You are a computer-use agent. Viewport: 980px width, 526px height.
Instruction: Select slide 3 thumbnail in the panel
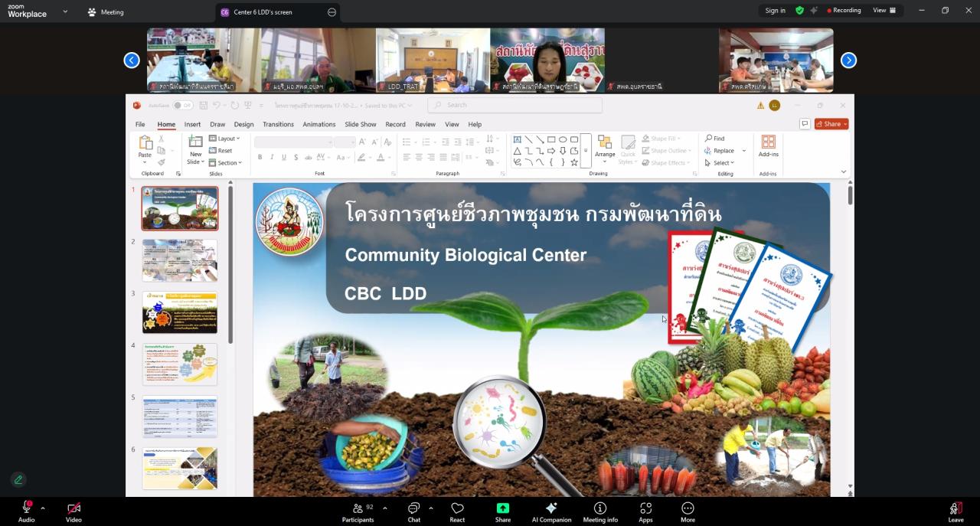pyautogui.click(x=179, y=312)
